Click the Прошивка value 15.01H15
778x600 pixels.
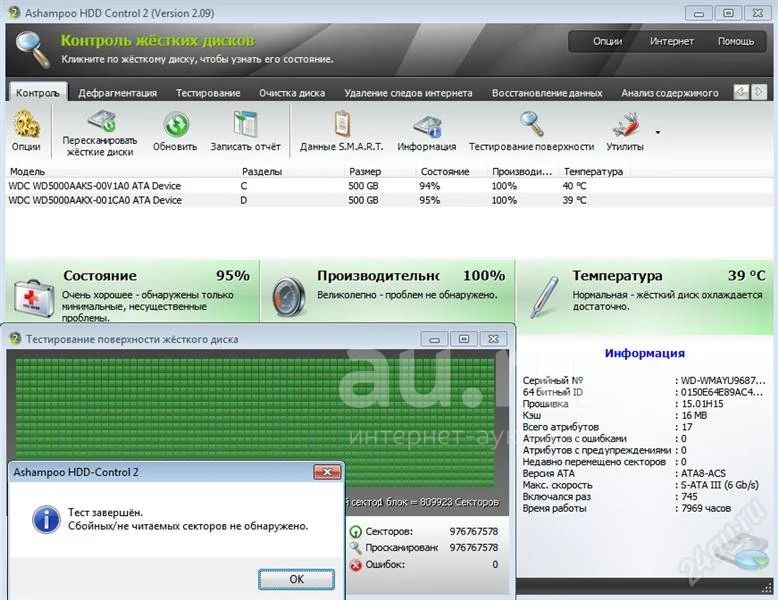(x=702, y=404)
